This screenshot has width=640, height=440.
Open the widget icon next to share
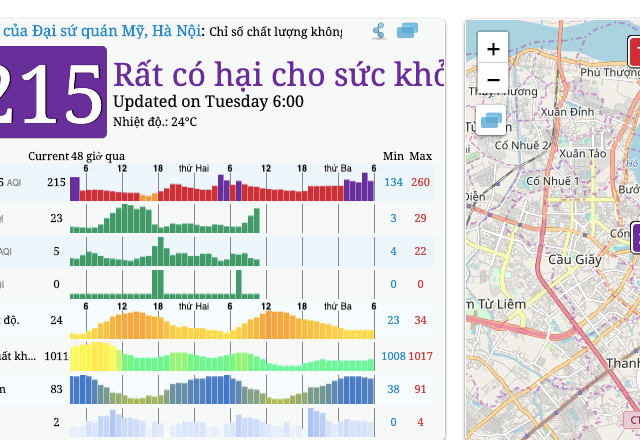point(407,31)
